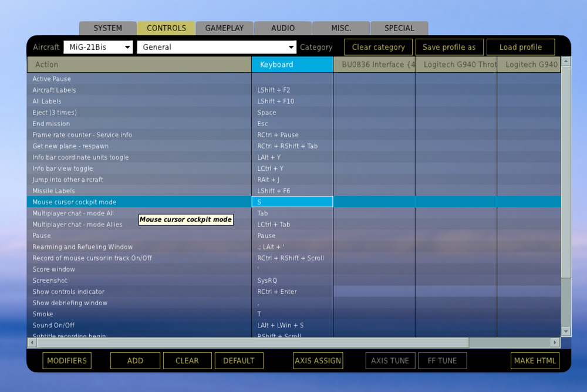
Task: Select Info bar view toggle action
Action: tap(139, 168)
